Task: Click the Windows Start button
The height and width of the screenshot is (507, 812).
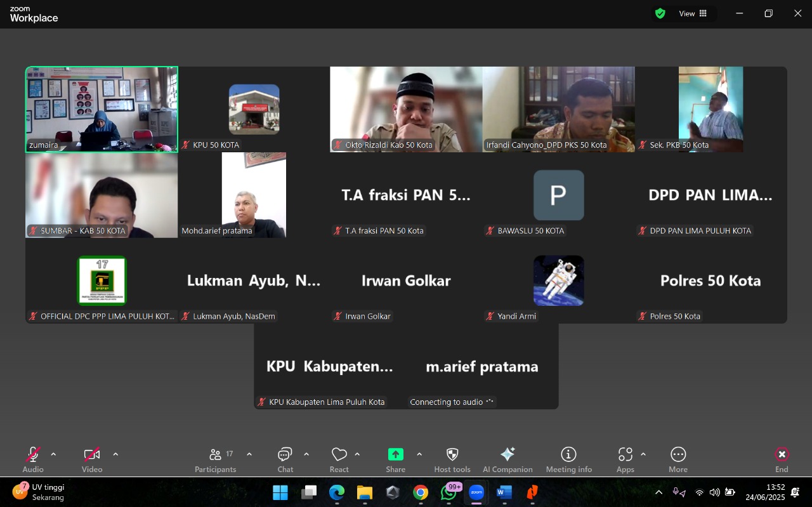Action: tap(280, 492)
